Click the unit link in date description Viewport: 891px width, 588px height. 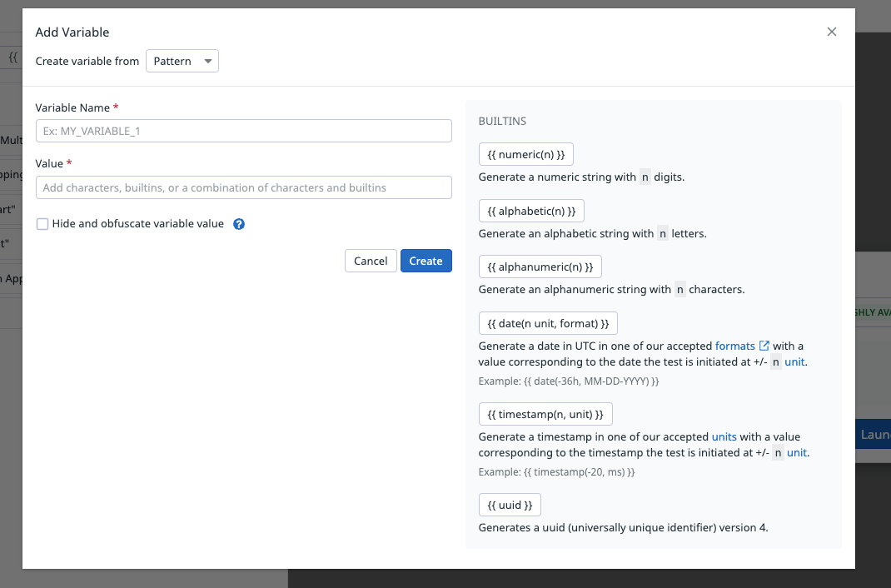[x=794, y=361]
